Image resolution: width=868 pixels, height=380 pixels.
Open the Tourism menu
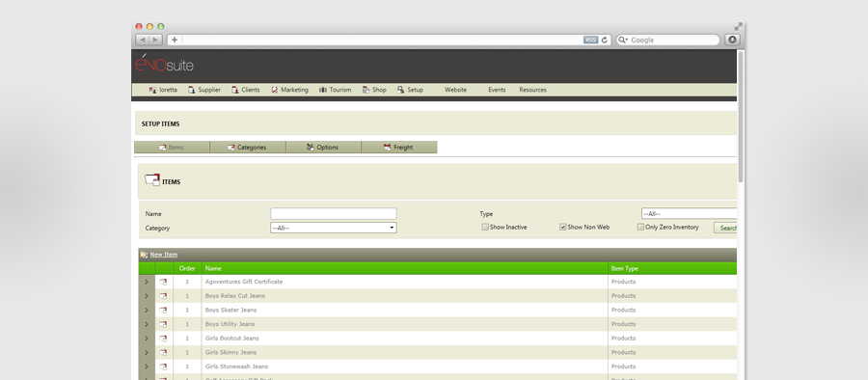[x=335, y=90]
